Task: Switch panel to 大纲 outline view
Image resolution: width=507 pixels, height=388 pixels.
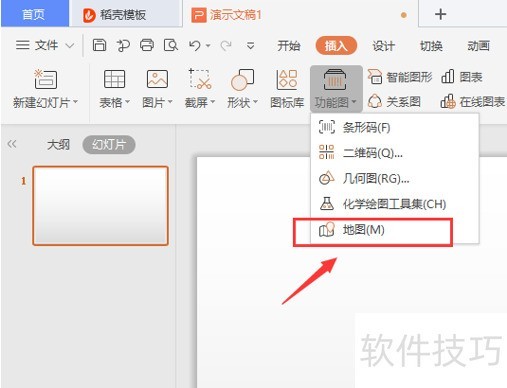Action: pos(58,145)
